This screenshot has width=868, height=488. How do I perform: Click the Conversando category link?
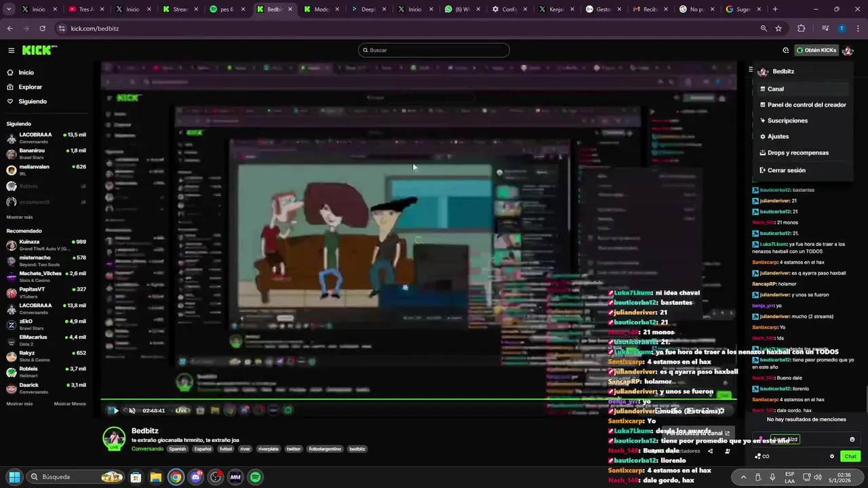(147, 449)
